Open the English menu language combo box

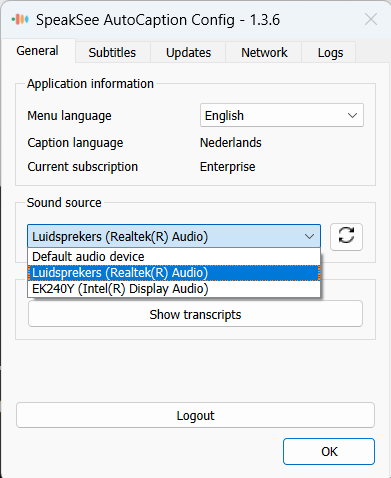pyautogui.click(x=282, y=115)
